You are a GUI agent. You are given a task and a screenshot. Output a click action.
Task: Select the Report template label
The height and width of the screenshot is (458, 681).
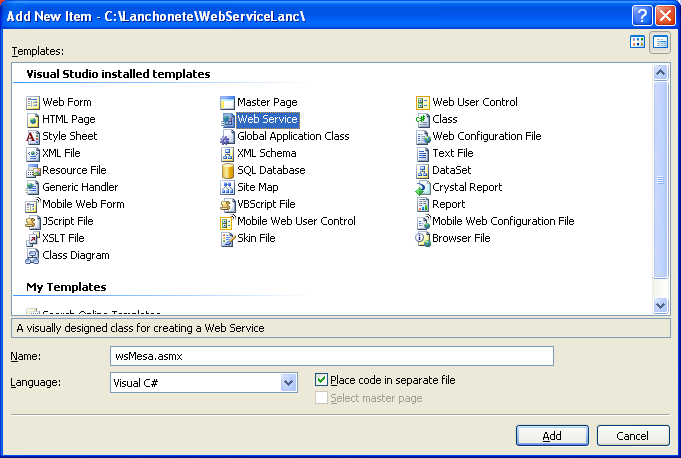pyautogui.click(x=448, y=204)
